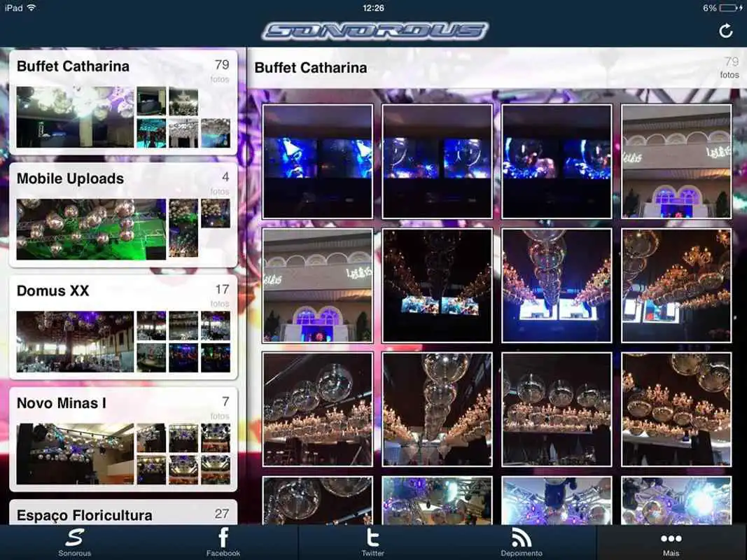Tap the 79 fotos count in gallery header
747x560 pixels.
[x=730, y=68]
